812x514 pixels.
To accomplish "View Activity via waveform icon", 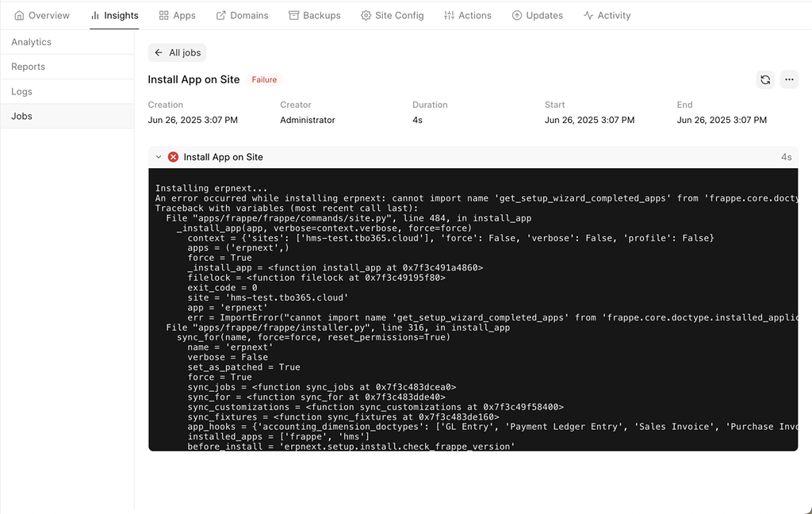I will [x=588, y=14].
